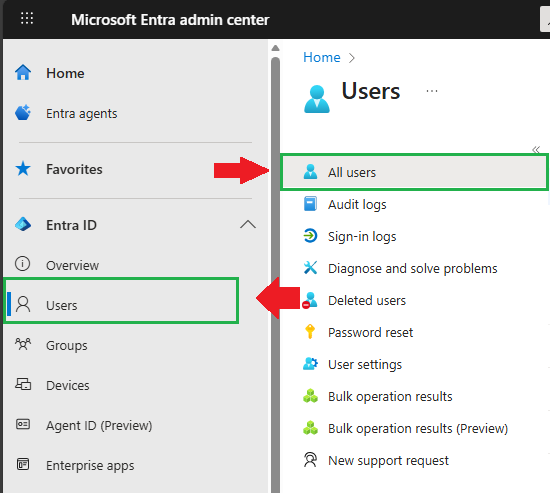550x493 pixels.
Task: Click the Home breadcrumb link
Action: pos(322,57)
